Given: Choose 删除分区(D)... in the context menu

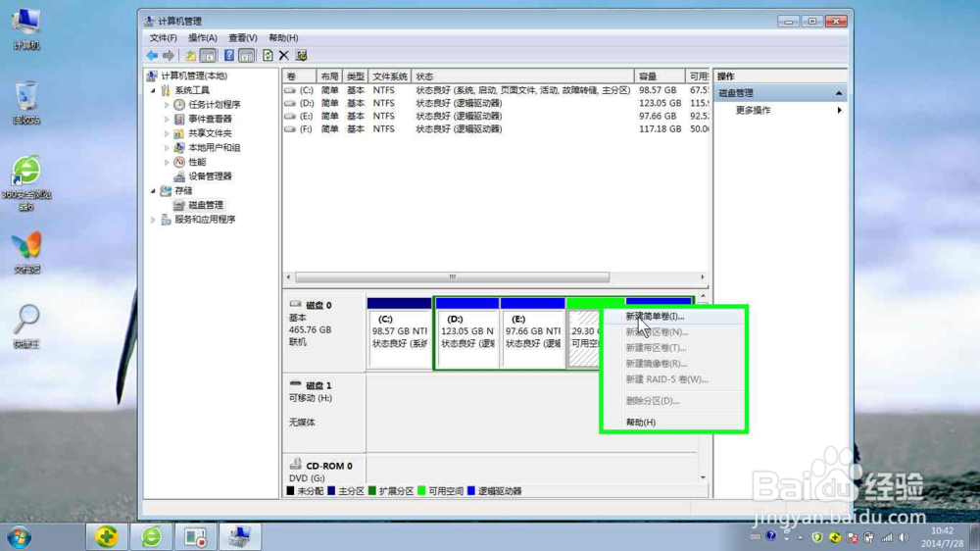Looking at the screenshot, I should pos(673,401).
